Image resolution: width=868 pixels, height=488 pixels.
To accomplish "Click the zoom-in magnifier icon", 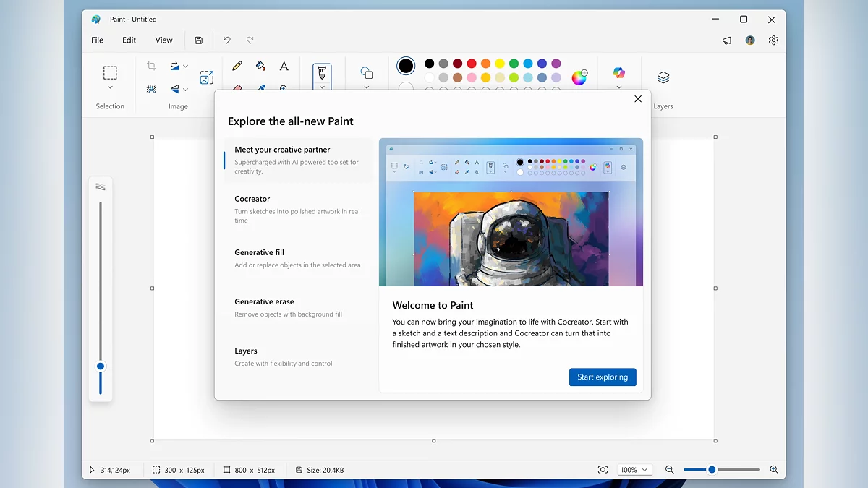I will [774, 470].
